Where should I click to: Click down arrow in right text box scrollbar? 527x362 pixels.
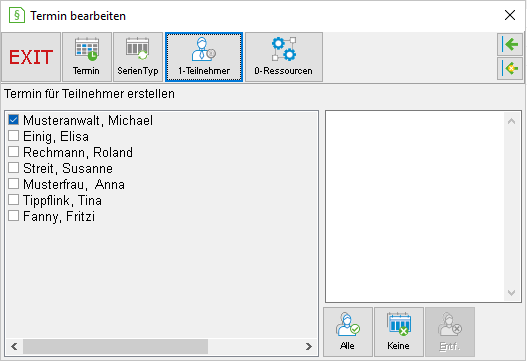(512, 293)
